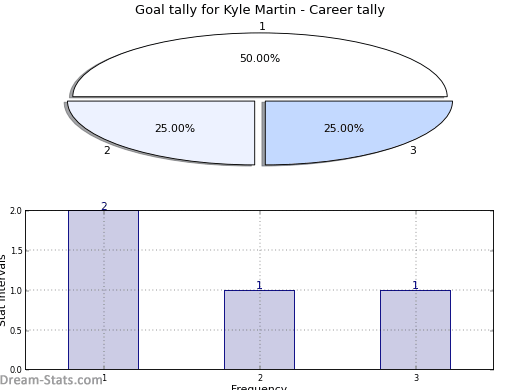Click the tallest bar labeled 2
The width and height of the screenshot is (520, 390).
104,290
